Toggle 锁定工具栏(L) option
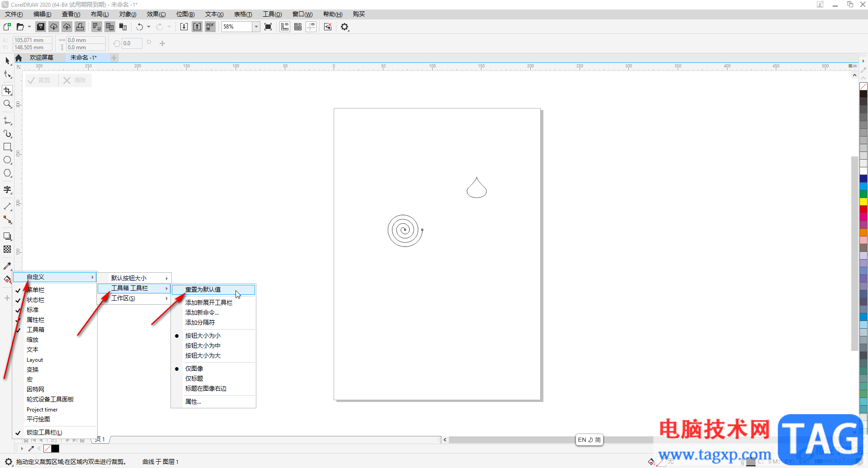The width and height of the screenshot is (868, 468). [55, 432]
